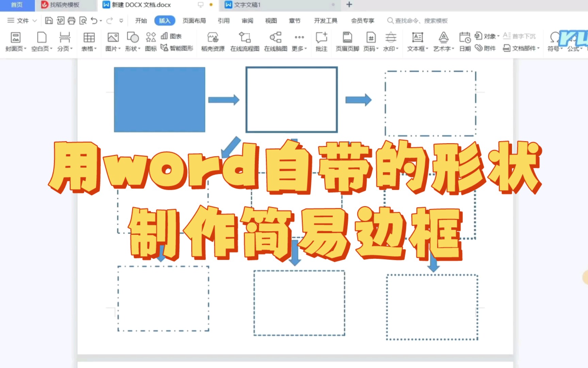
Task: Add a watermark (水印)
Action: click(x=391, y=42)
